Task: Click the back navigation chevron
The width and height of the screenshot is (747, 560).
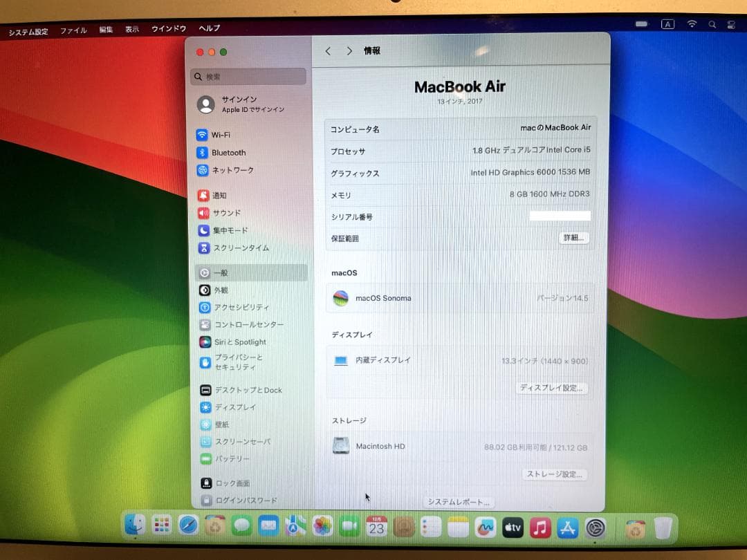Action: click(327, 50)
